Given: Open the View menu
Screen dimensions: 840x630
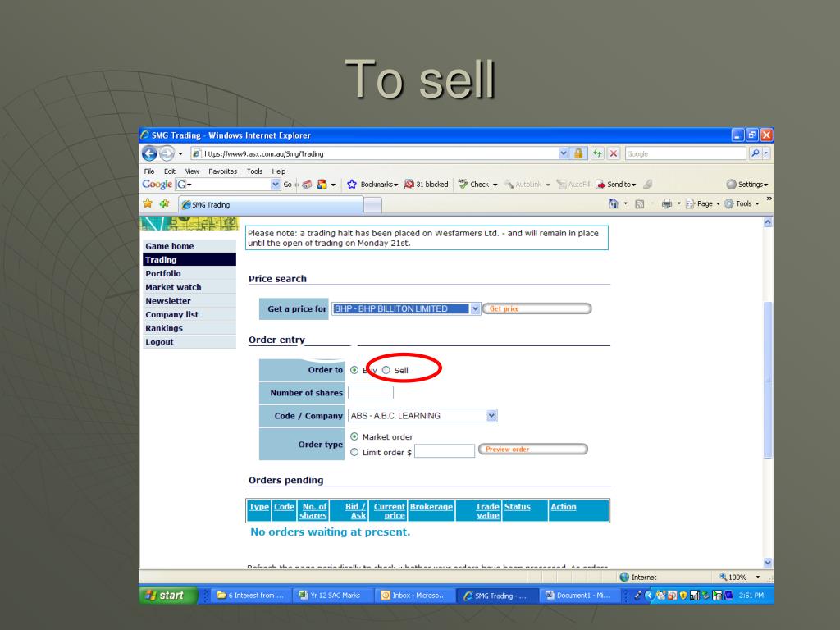Looking at the screenshot, I should [x=192, y=171].
